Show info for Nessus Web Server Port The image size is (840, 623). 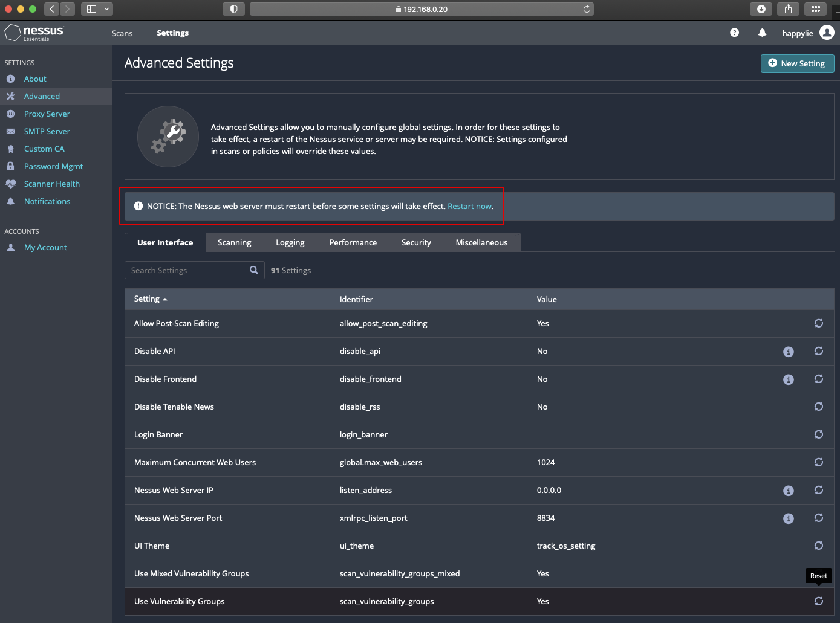click(x=789, y=518)
